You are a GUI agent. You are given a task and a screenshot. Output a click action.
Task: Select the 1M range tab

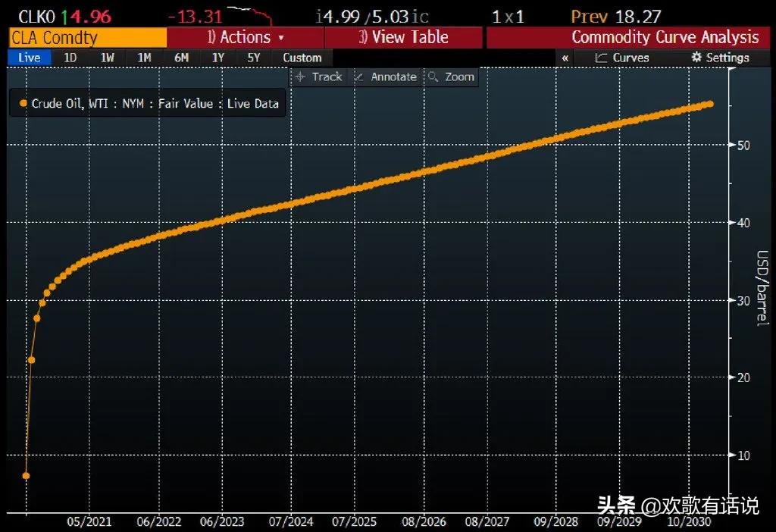(x=144, y=58)
